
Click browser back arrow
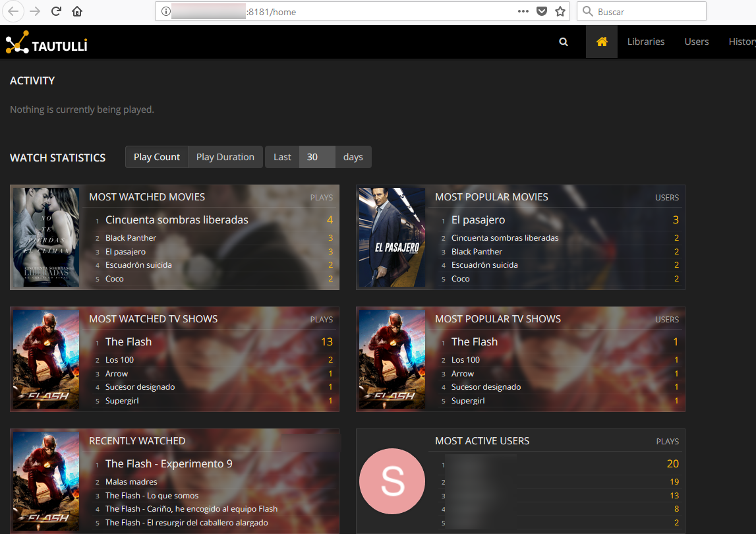click(13, 12)
